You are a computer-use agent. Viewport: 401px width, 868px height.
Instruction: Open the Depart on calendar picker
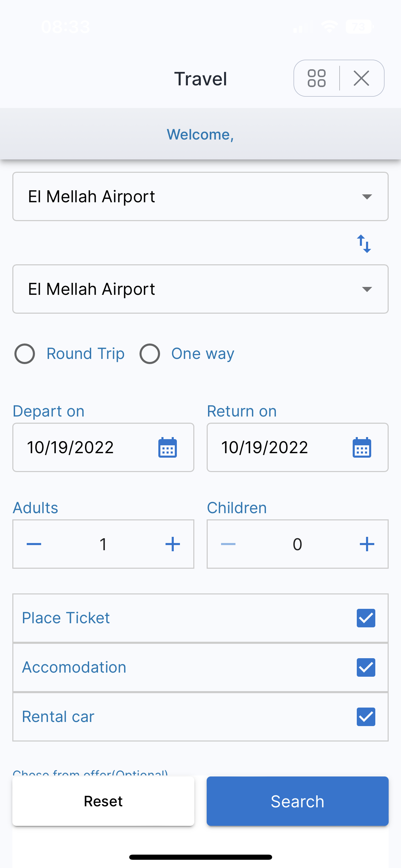click(168, 447)
